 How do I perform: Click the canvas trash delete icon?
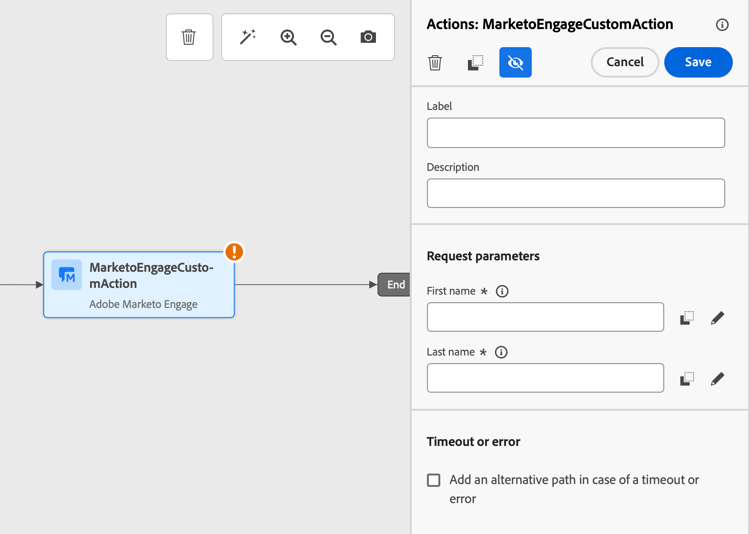point(189,37)
